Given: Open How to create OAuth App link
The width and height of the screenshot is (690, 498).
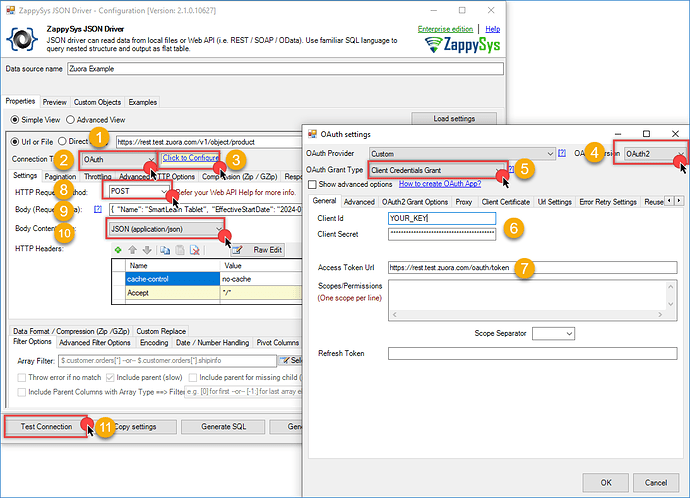Looking at the screenshot, I should [x=440, y=184].
